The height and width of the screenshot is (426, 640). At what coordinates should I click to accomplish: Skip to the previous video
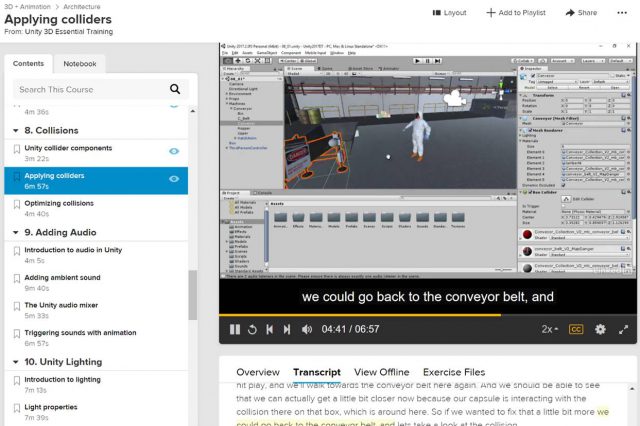(x=269, y=329)
